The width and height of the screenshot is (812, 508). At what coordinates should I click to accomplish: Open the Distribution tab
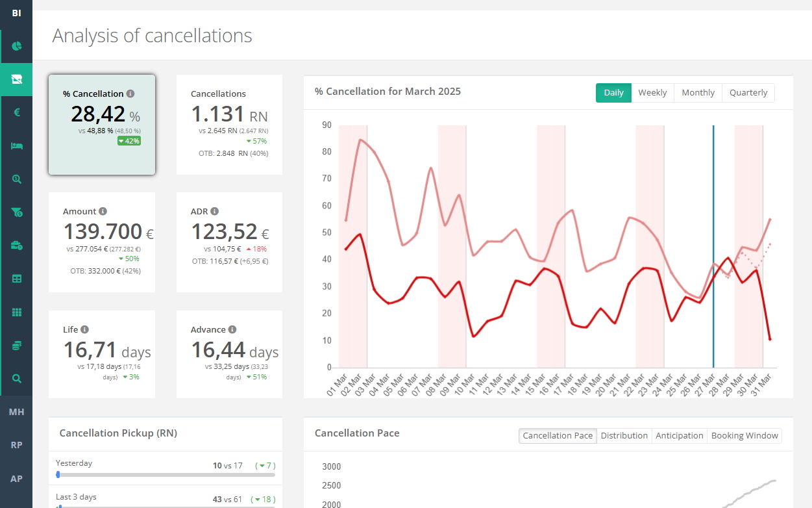point(624,436)
